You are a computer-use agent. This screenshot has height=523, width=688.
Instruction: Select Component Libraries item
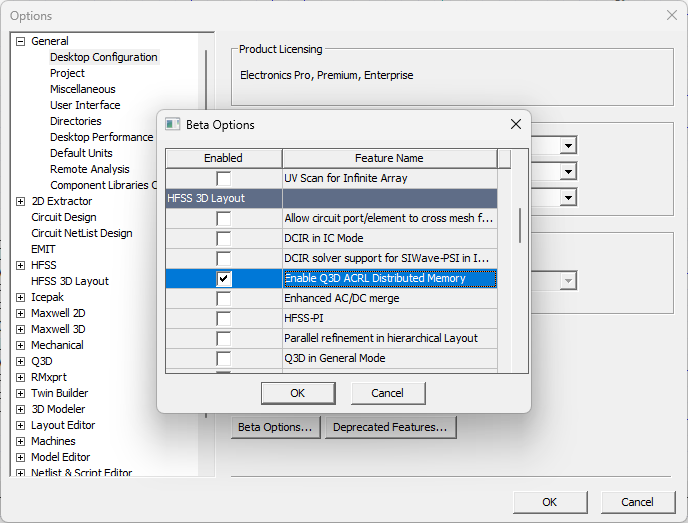tap(103, 185)
